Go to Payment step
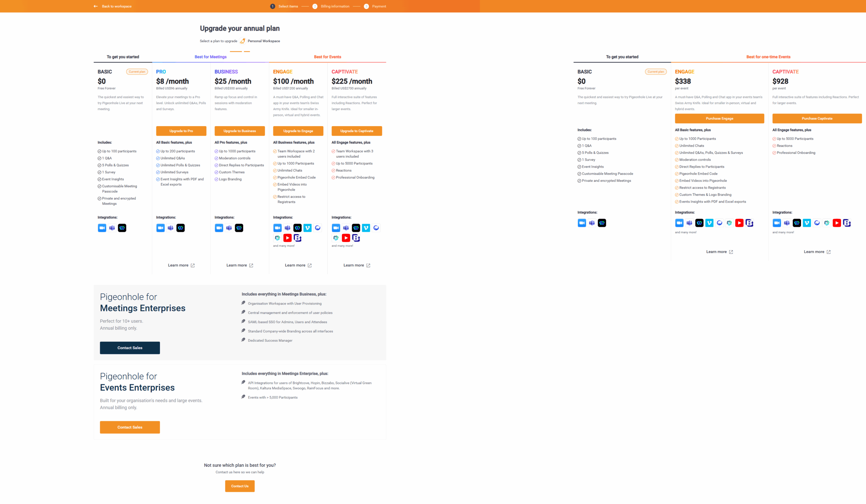 click(379, 6)
